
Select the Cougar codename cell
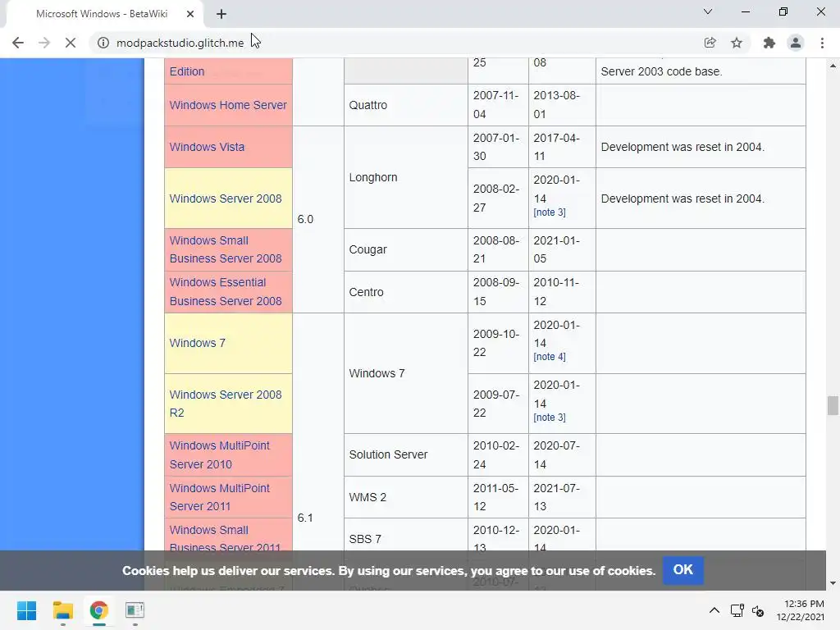pos(406,249)
